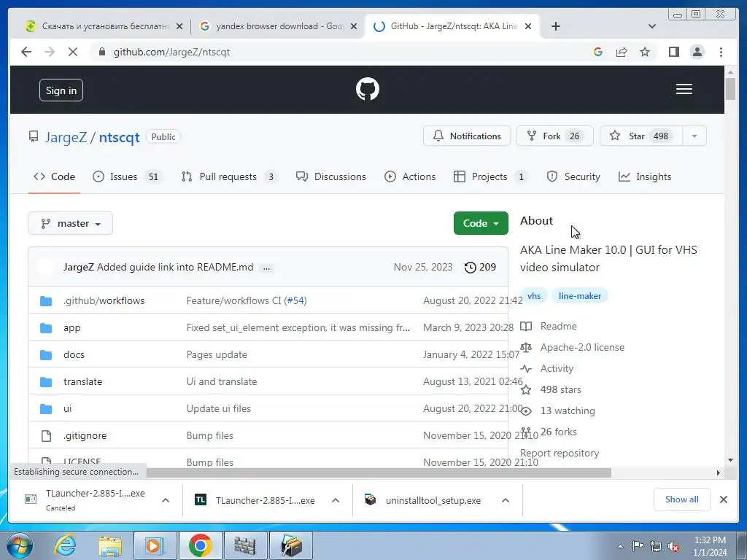The height and width of the screenshot is (560, 747).
Task: Click the docs folder icon
Action: pos(46,355)
